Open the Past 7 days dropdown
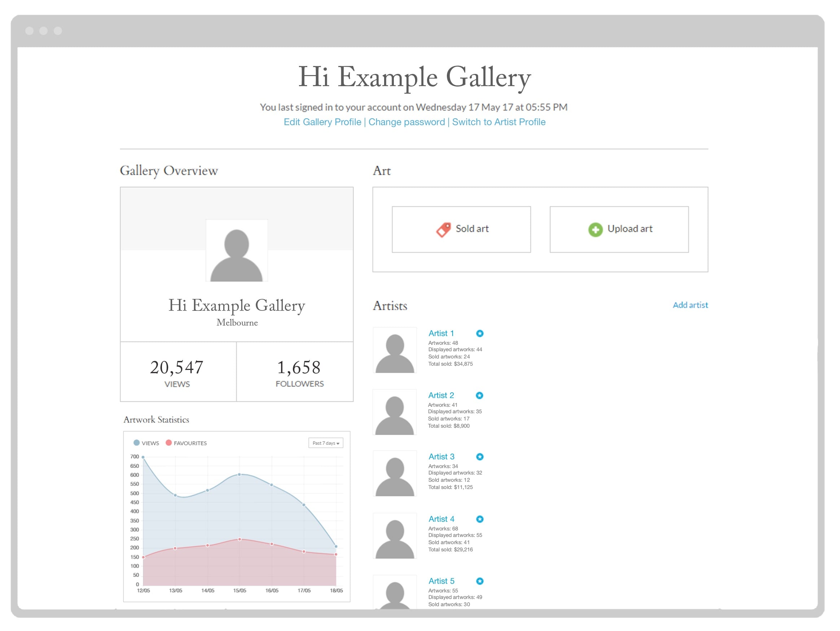The height and width of the screenshot is (631, 840). 325,443
